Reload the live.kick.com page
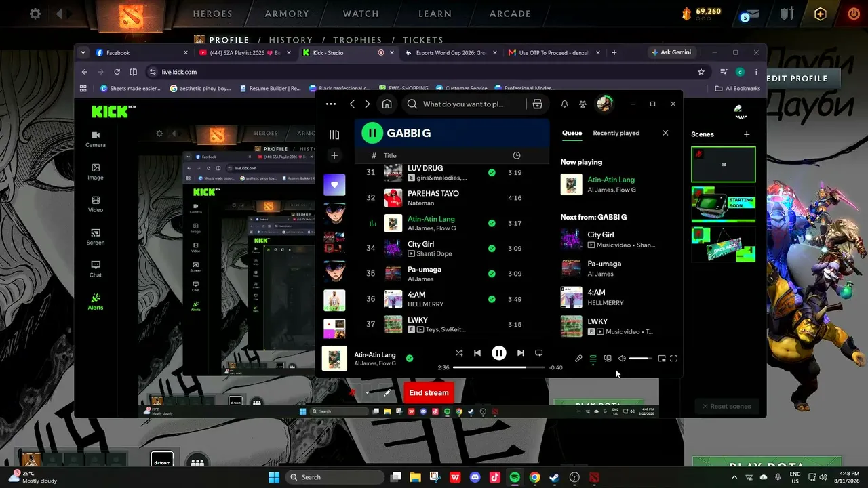 click(117, 72)
